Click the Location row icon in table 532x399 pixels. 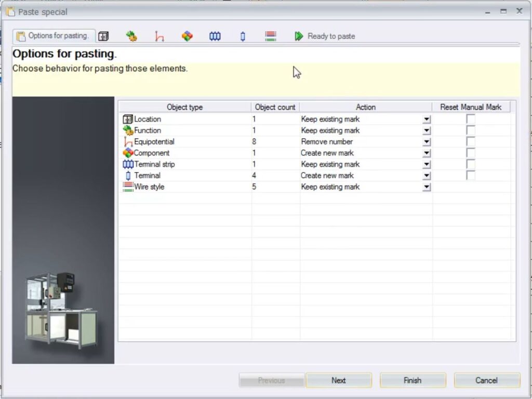pos(128,119)
